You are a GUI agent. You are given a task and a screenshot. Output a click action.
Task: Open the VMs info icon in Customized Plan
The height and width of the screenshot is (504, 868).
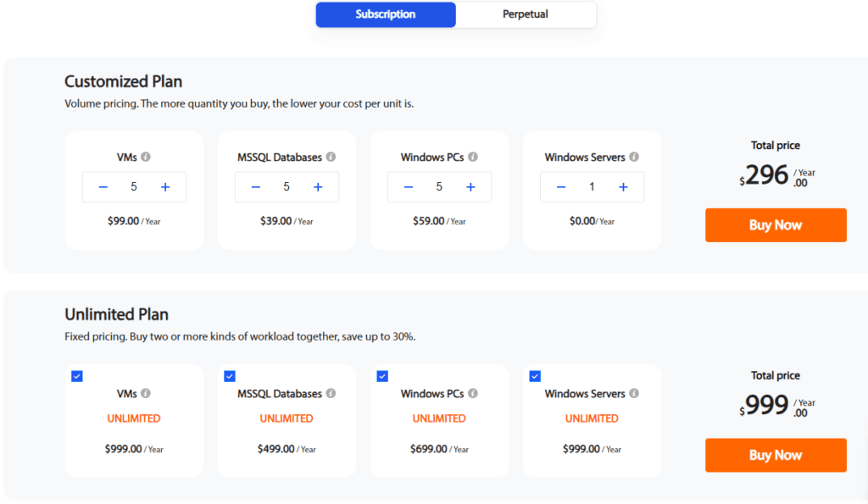146,157
